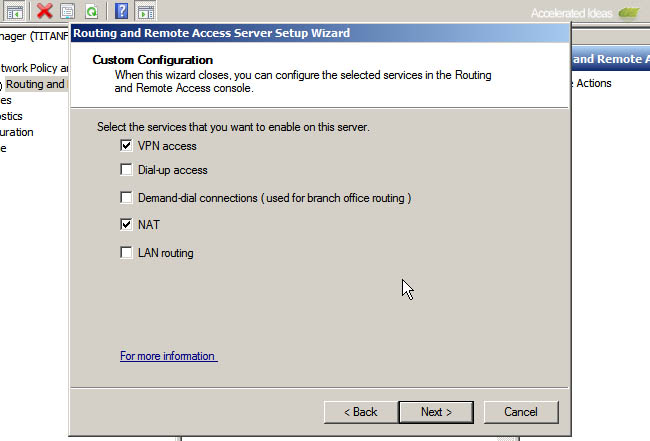
Task: Open the blue Help question mark icon
Action: pos(121,11)
